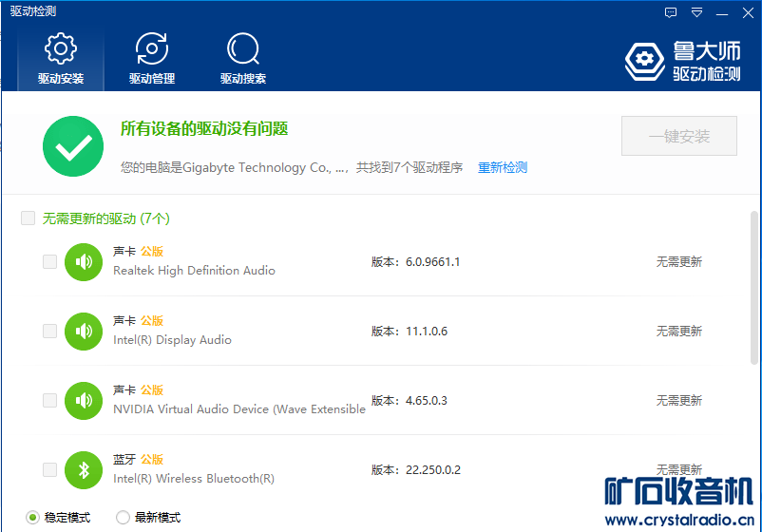Tick the Realtek High Definition Audio checkbox
Screen dimensions: 762x532
(49, 262)
